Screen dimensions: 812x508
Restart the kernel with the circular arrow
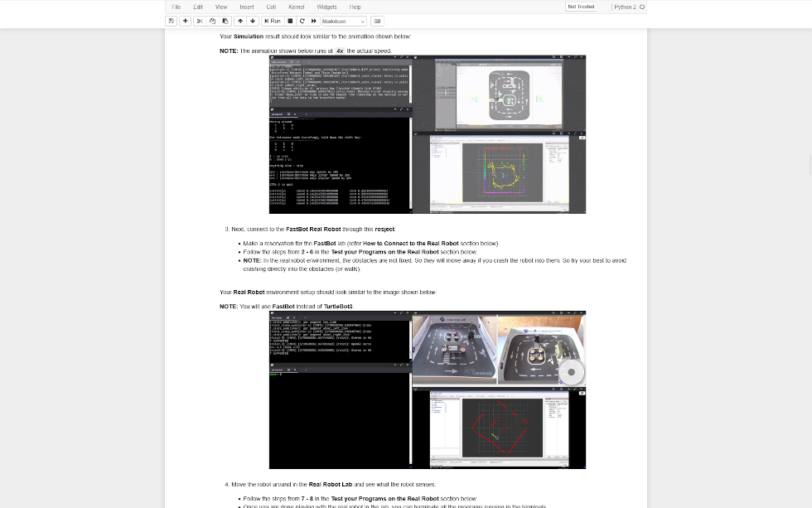[x=302, y=21]
